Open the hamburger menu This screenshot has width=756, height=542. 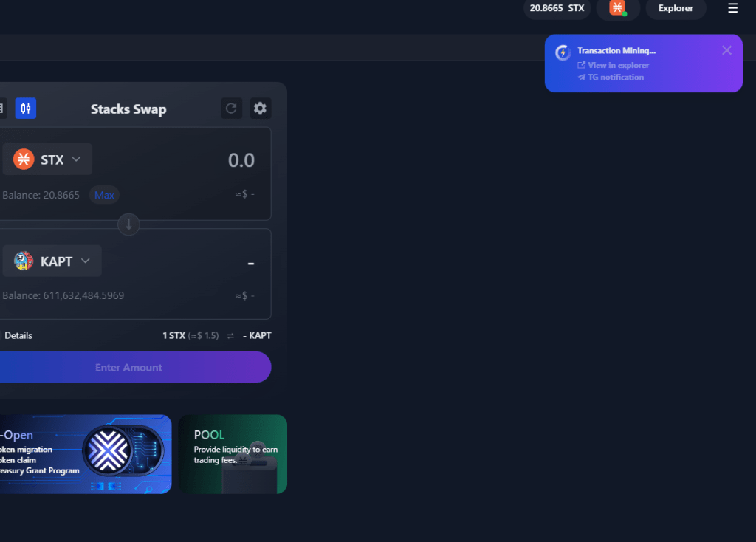732,8
